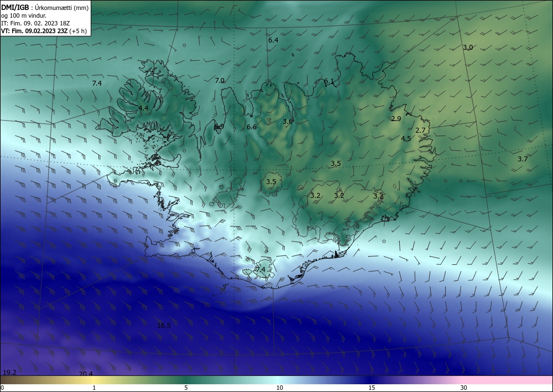This screenshot has height=392, width=553.
Task: Click the "og 100 m vindur." legend line
Action: (x=24, y=15)
